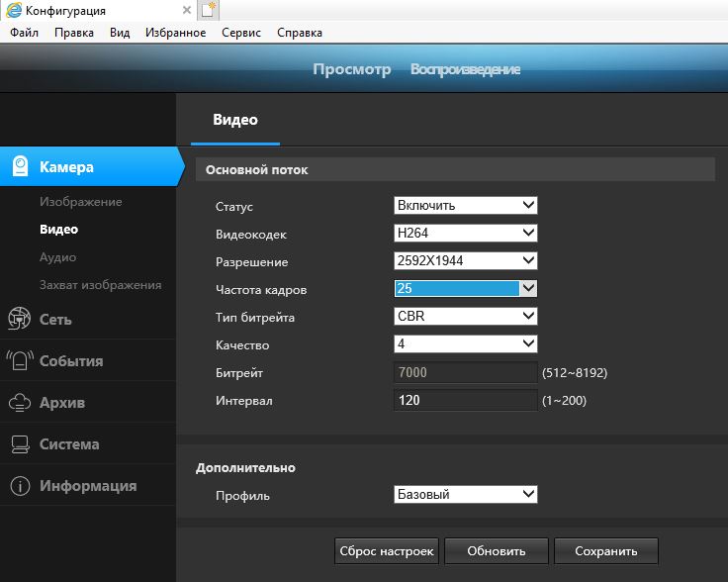
Task: Click the Интервал input field
Action: tap(465, 401)
